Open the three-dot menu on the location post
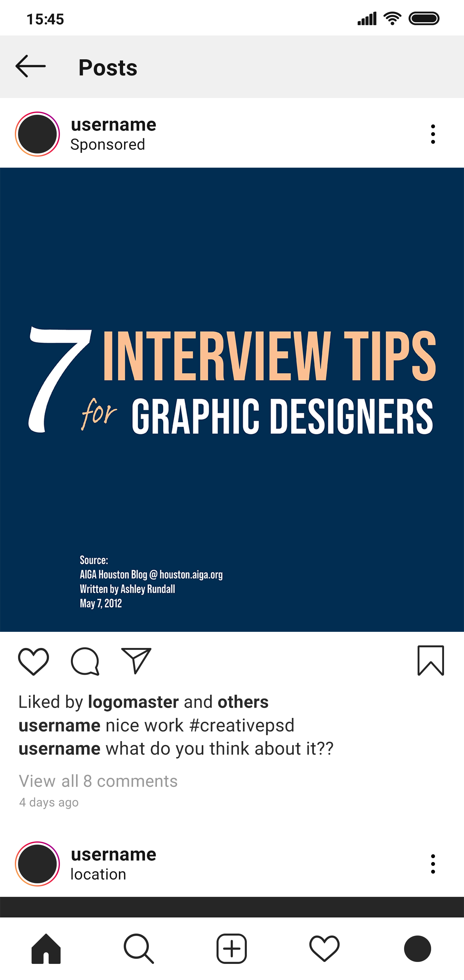 coord(433,864)
